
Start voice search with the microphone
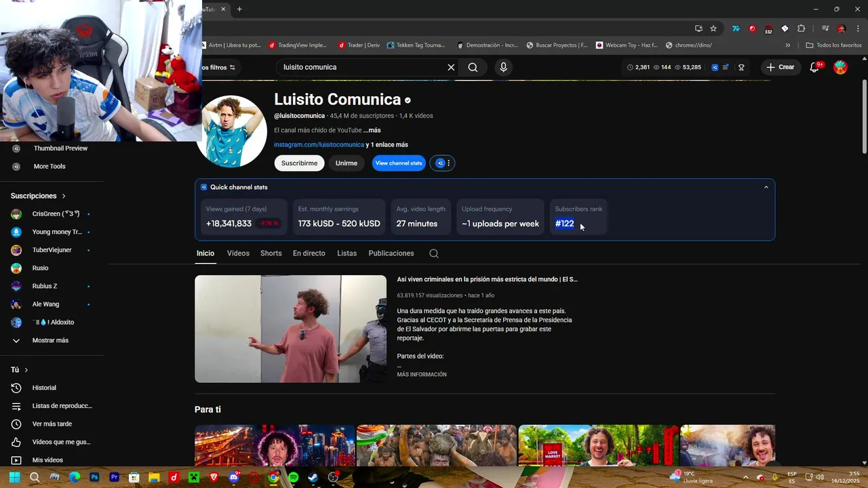click(x=503, y=67)
